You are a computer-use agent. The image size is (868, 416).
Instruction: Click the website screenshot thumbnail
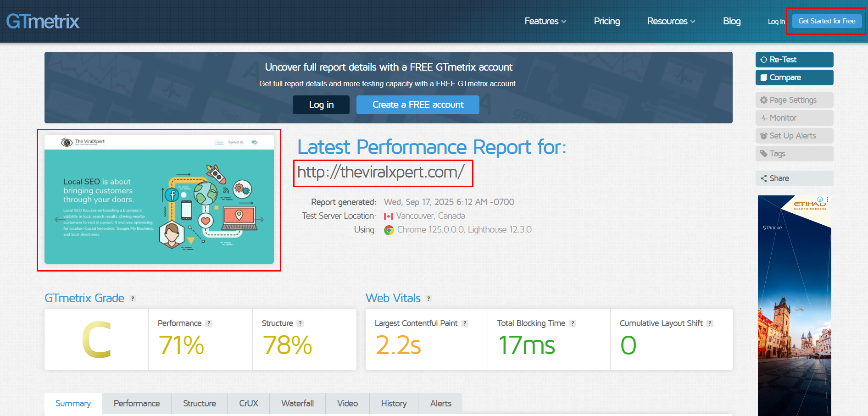tap(159, 200)
